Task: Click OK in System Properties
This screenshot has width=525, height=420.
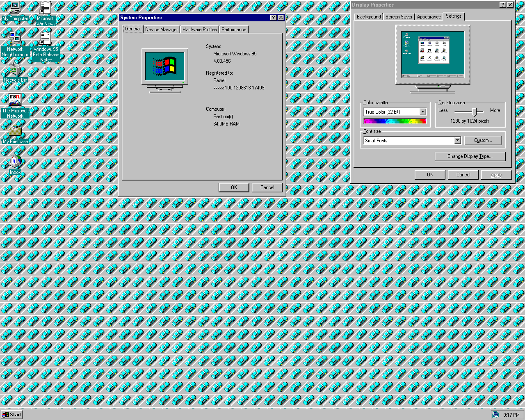Action: pos(234,187)
